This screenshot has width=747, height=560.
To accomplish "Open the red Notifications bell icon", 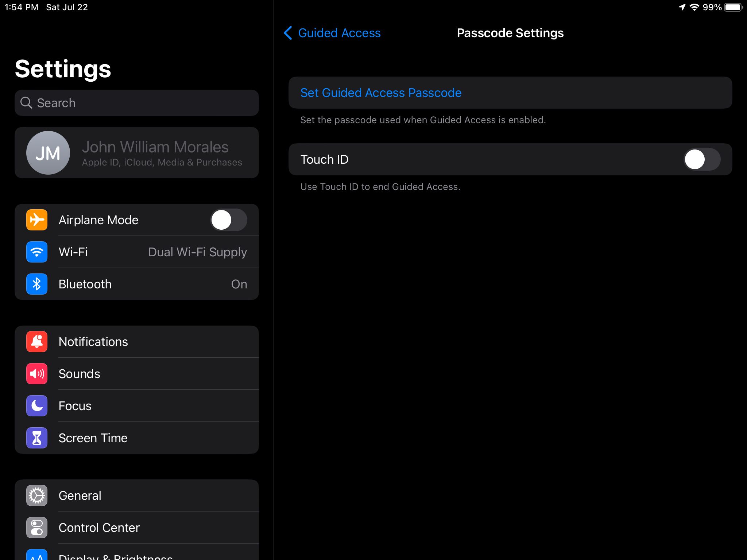I will click(37, 342).
